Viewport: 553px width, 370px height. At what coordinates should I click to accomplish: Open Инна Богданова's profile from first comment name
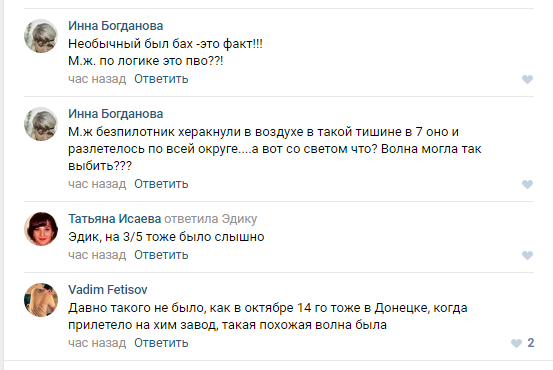point(116,26)
